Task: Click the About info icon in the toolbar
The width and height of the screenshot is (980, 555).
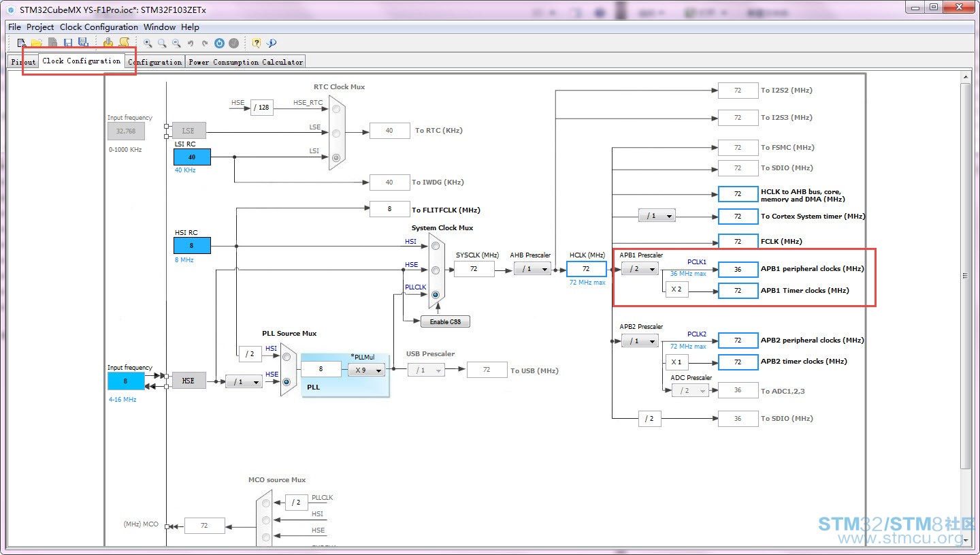Action: [x=272, y=43]
